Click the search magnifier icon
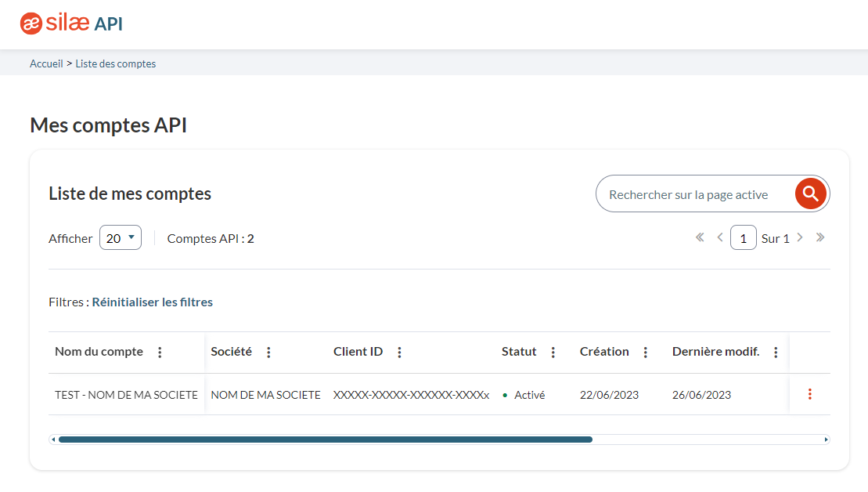This screenshot has width=868, height=492. [x=810, y=193]
